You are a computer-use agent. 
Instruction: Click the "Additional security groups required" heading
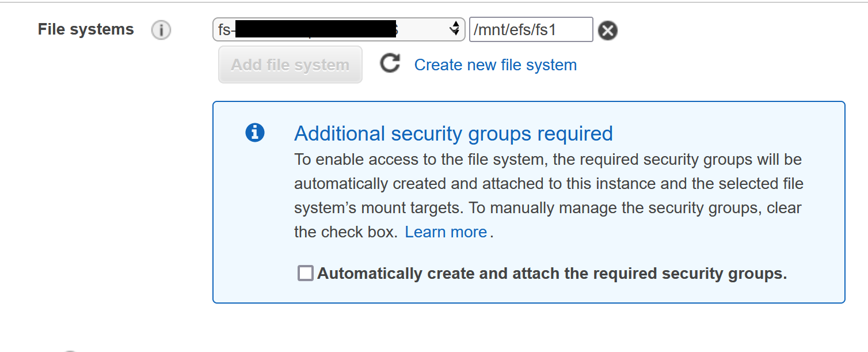pos(453,134)
